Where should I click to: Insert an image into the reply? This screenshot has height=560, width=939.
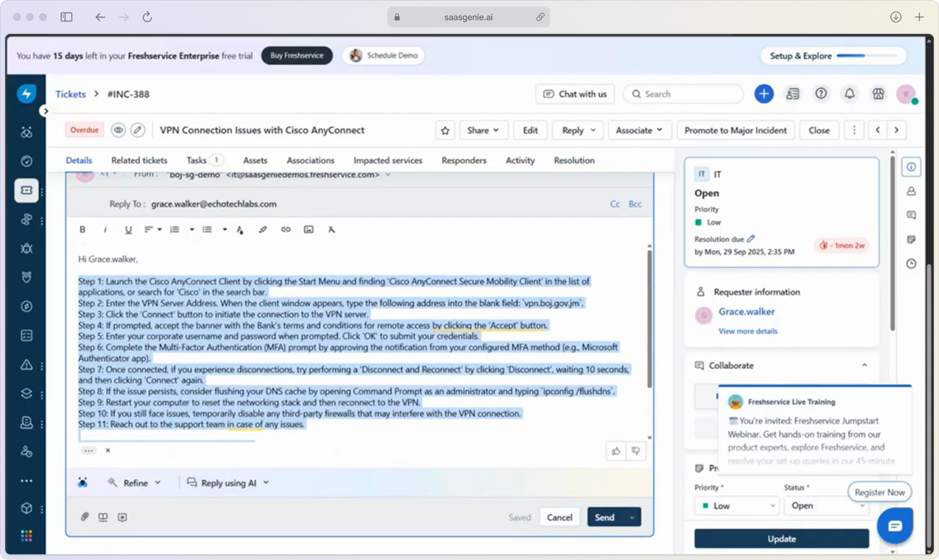pos(308,229)
